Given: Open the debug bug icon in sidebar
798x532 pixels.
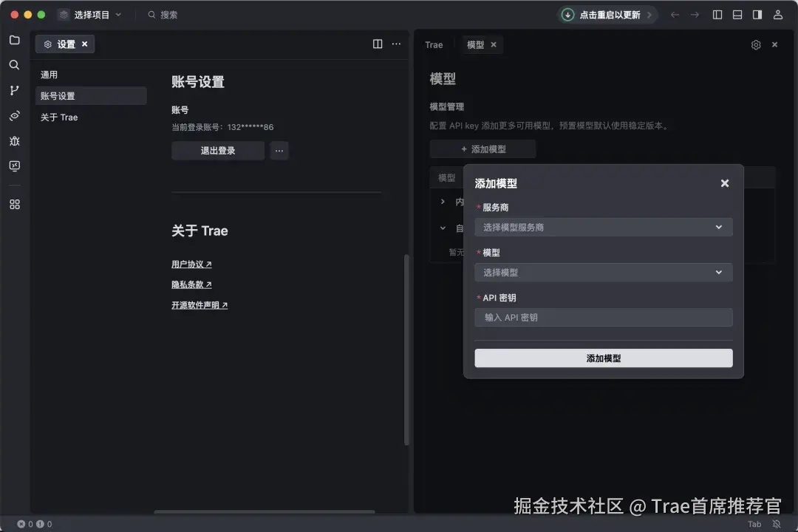Looking at the screenshot, I should (x=15, y=141).
